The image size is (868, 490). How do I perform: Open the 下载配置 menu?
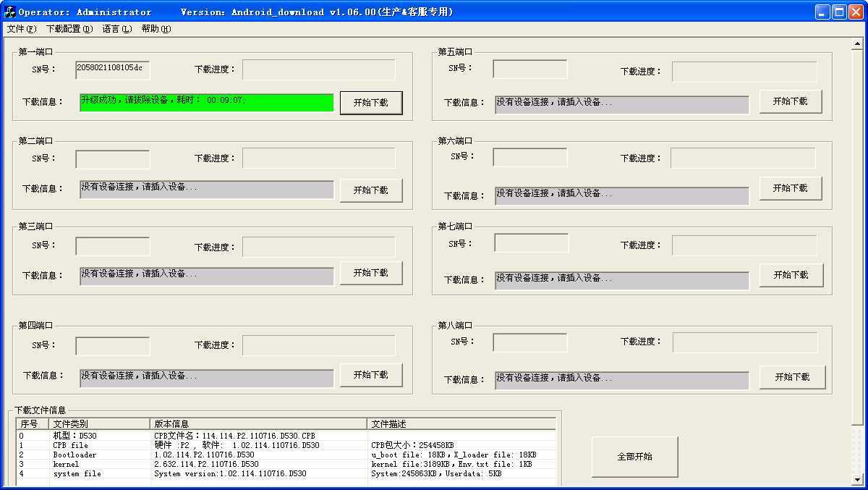69,29
